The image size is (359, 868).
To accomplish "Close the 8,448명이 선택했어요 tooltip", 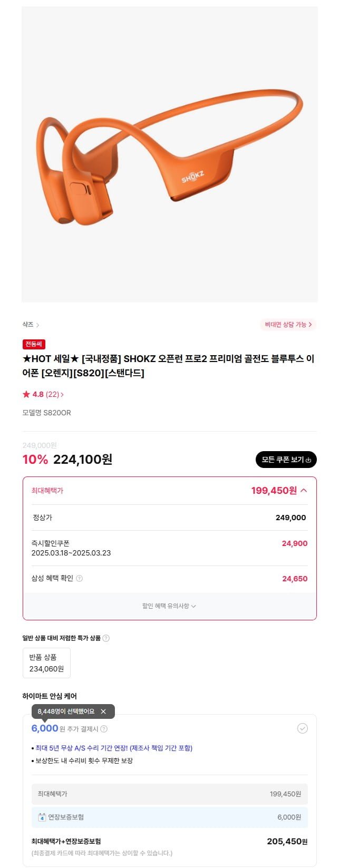I will [x=103, y=711].
